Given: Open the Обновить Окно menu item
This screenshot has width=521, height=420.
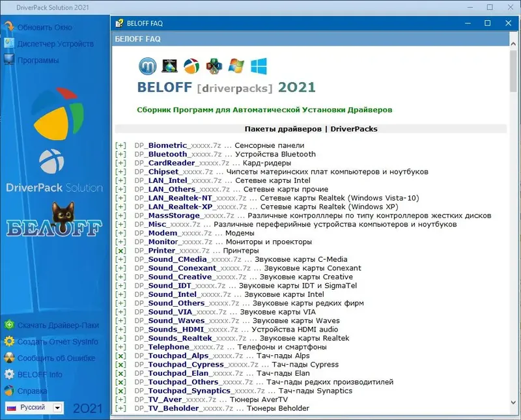Looking at the screenshot, I should [x=44, y=27].
